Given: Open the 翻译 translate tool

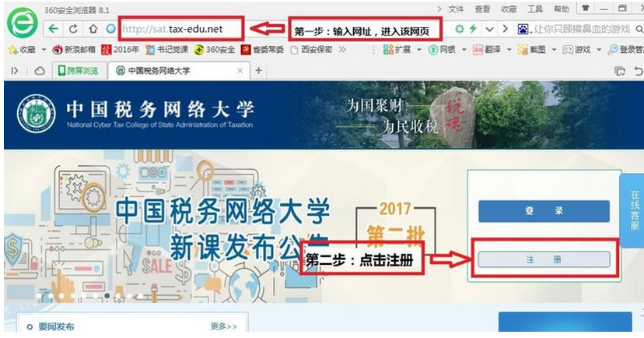Looking at the screenshot, I should (486, 50).
